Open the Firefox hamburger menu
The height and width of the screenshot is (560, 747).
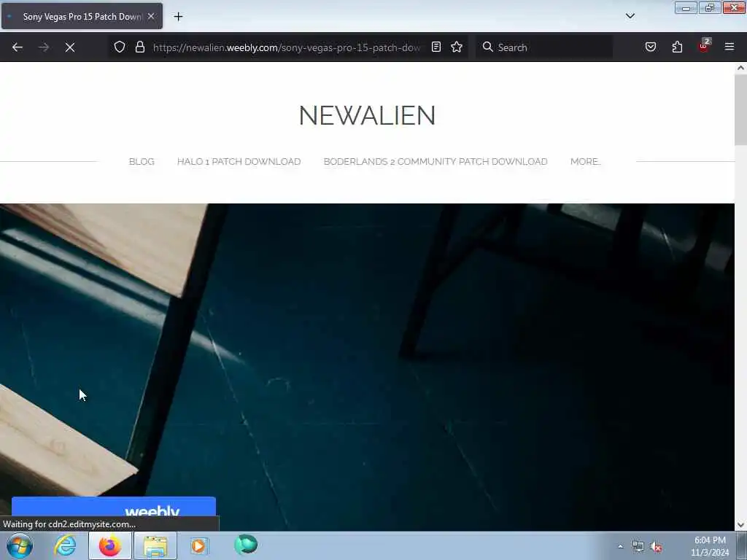pyautogui.click(x=729, y=47)
